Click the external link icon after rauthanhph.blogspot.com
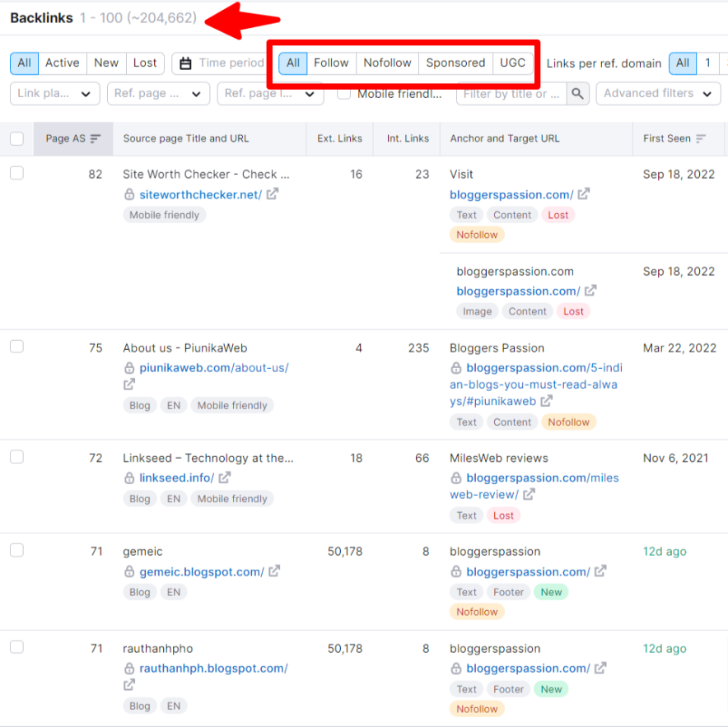Screen dimensions: 728x727 (x=129, y=685)
